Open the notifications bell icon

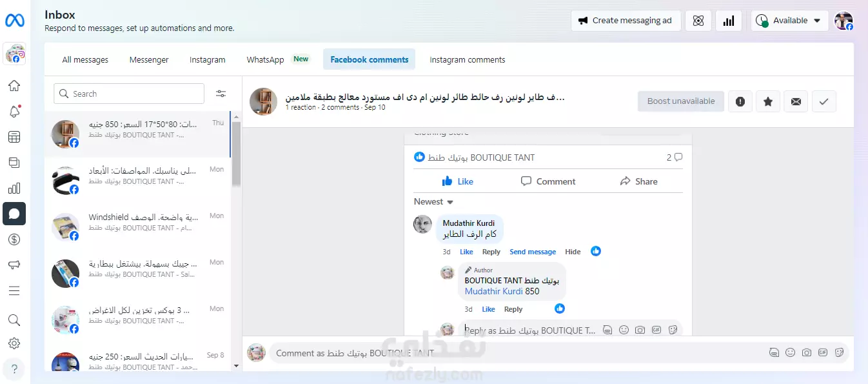14,112
